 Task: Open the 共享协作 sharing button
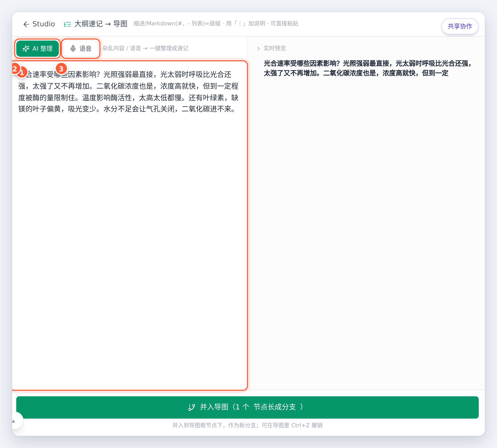point(460,26)
